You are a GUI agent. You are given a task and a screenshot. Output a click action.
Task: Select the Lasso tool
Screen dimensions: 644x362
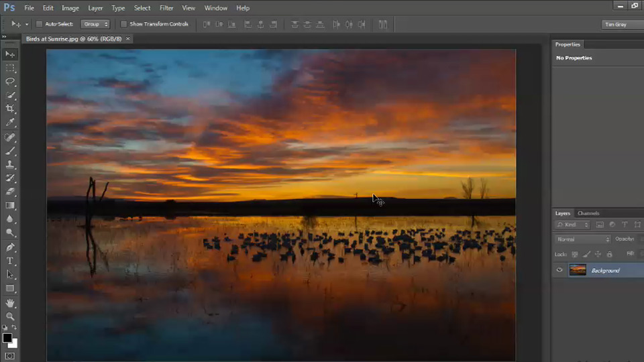(x=10, y=82)
